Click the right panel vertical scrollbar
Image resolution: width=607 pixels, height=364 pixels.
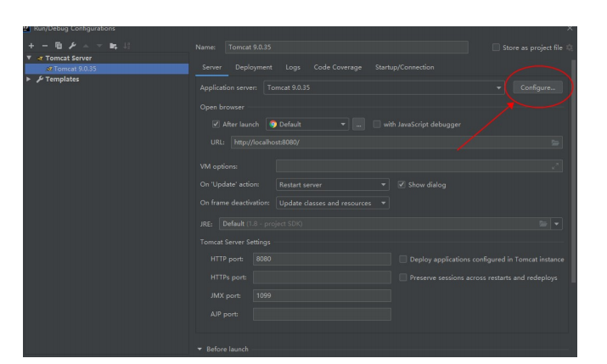click(x=574, y=171)
